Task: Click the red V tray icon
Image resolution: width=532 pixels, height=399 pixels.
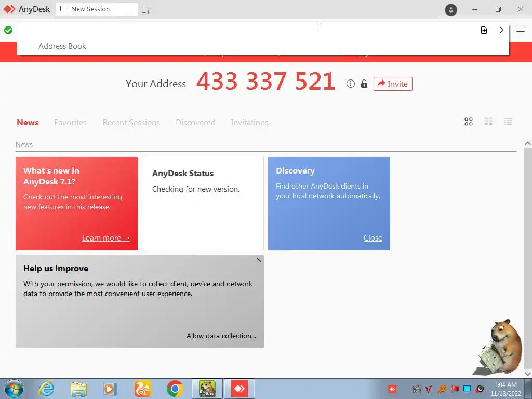Action: pyautogui.click(x=429, y=389)
